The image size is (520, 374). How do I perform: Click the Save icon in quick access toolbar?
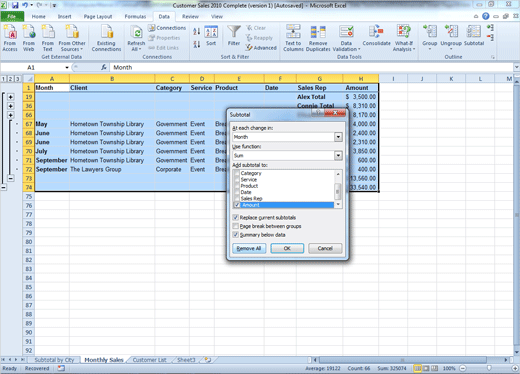click(x=15, y=5)
